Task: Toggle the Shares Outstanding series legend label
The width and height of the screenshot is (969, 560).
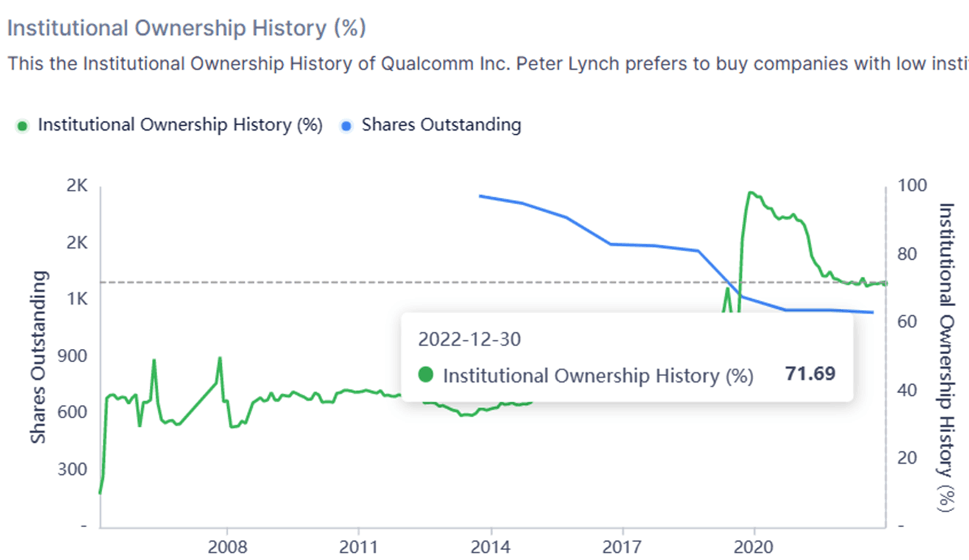Action: (441, 125)
